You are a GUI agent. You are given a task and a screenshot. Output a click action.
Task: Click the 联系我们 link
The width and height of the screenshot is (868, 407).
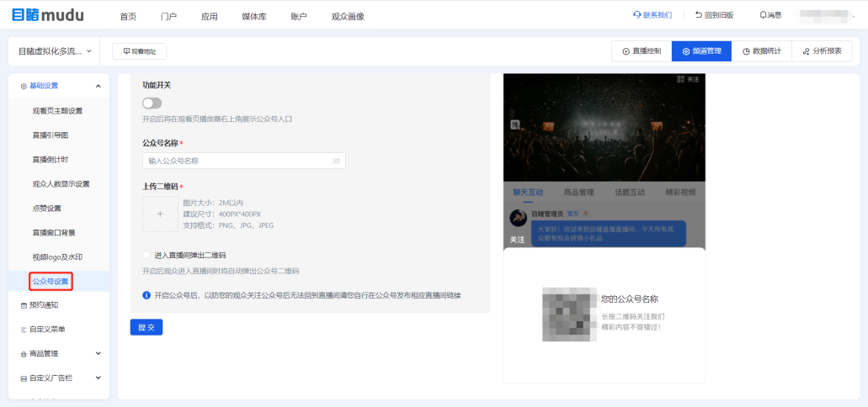652,15
